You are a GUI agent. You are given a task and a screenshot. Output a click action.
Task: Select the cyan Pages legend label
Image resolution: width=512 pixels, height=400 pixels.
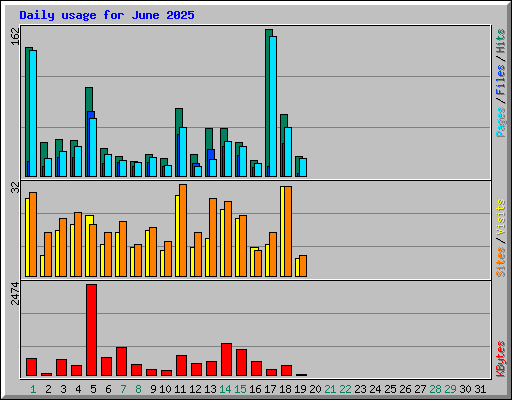(x=501, y=122)
